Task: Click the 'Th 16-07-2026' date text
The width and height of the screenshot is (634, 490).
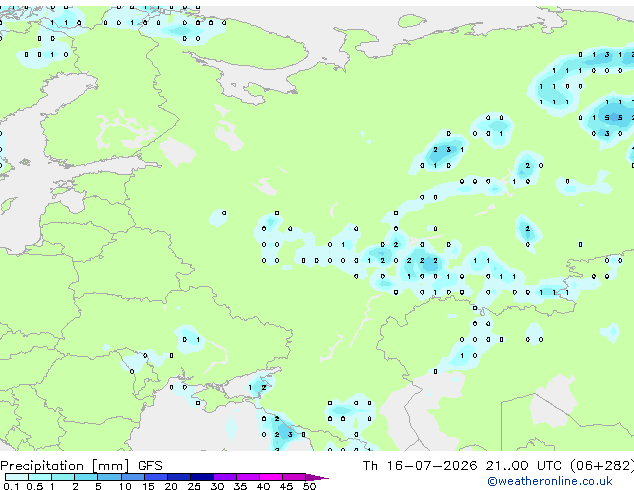Action: click(x=420, y=466)
